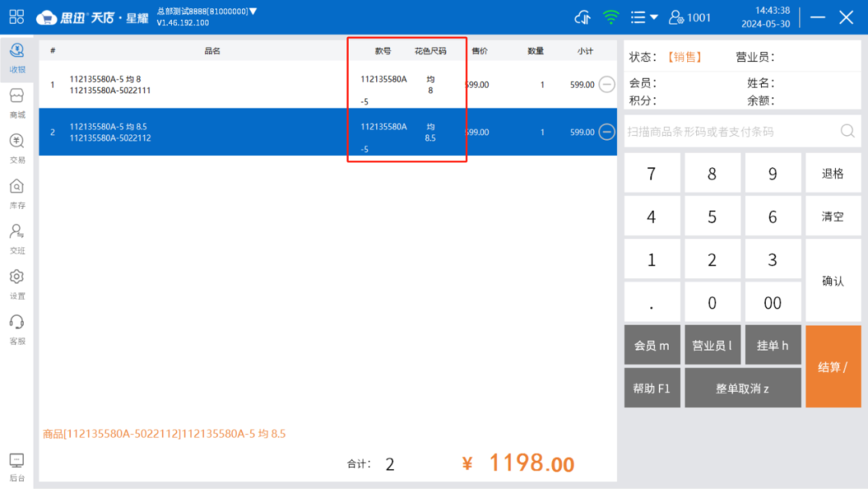Click the grid apps icon at top left
The image size is (868, 489).
point(16,16)
